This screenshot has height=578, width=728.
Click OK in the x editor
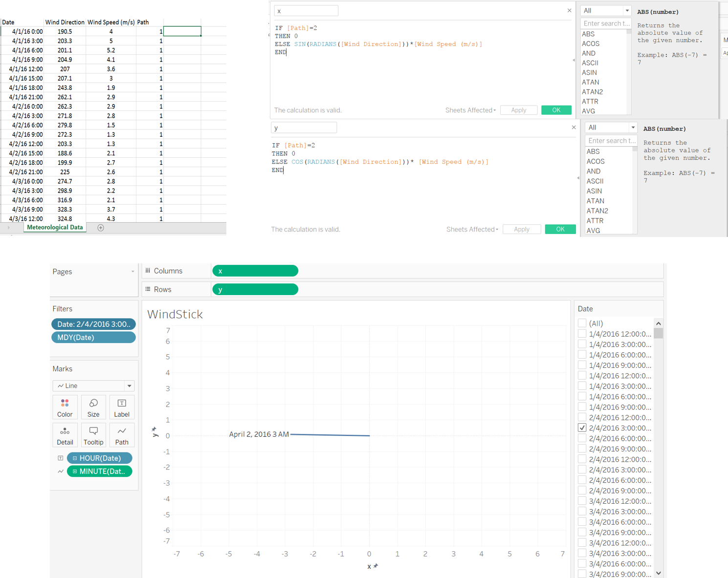pyautogui.click(x=556, y=110)
